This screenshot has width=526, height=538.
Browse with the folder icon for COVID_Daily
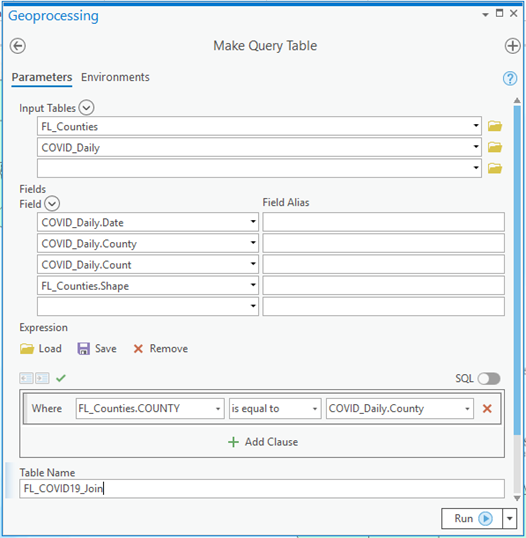pos(495,147)
